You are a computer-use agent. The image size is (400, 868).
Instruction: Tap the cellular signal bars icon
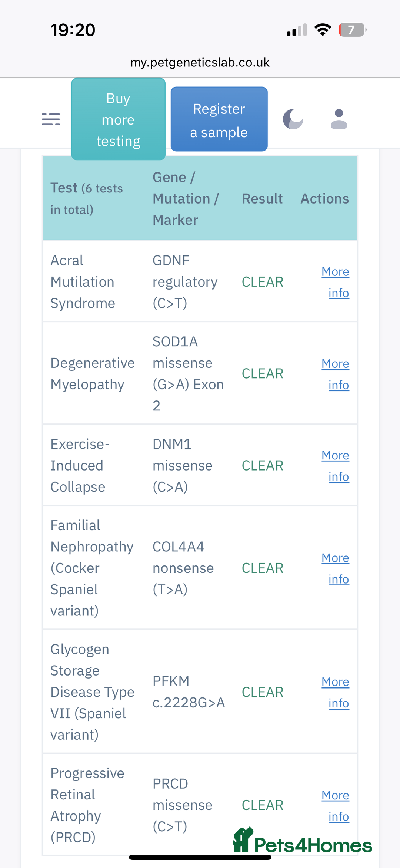click(297, 30)
